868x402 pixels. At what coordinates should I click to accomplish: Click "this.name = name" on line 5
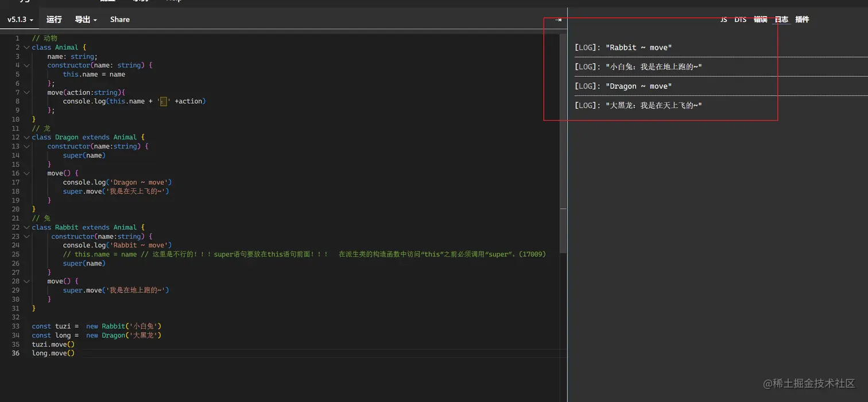(94, 75)
